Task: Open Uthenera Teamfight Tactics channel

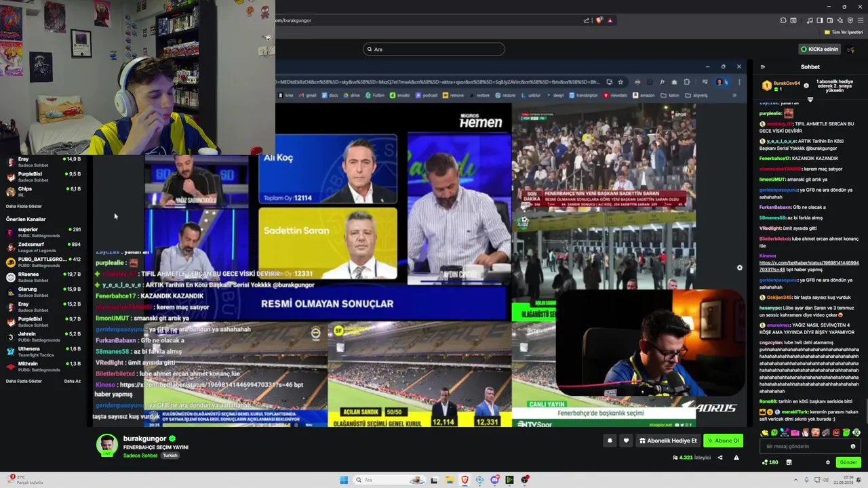Action: tap(43, 351)
